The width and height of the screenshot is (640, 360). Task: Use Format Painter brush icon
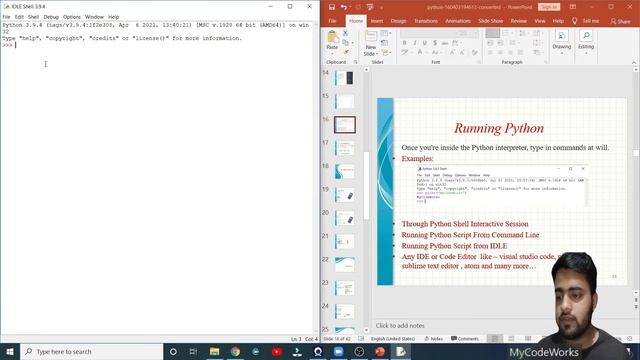[x=346, y=52]
